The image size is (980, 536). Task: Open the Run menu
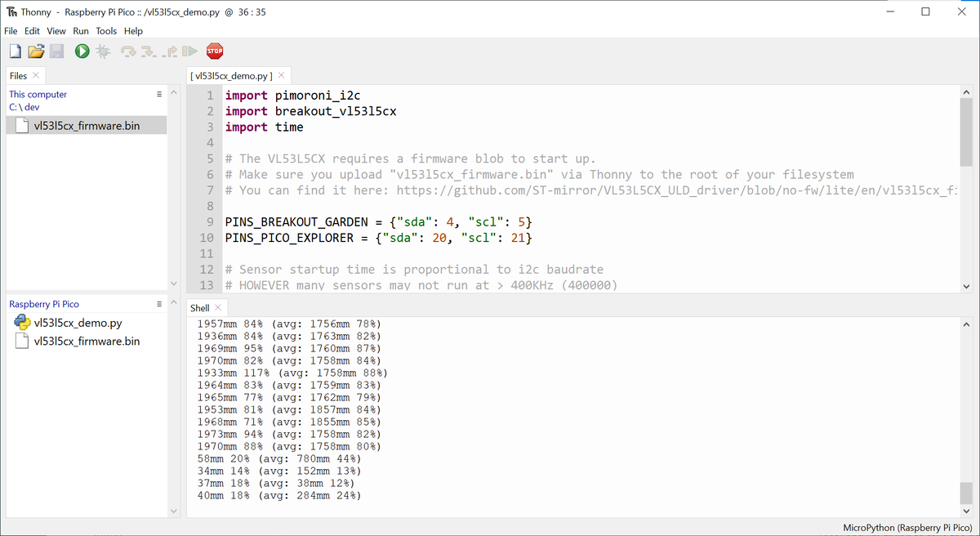pos(80,31)
